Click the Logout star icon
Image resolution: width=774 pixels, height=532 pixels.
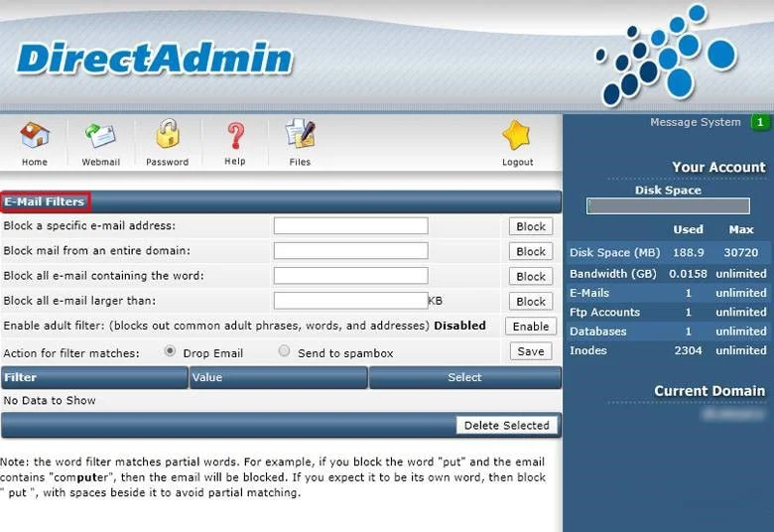tap(516, 135)
